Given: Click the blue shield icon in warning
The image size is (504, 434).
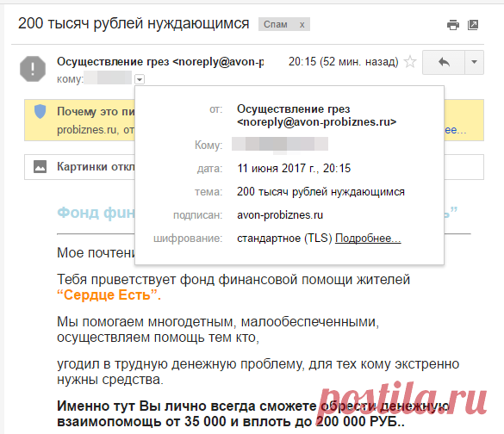Looking at the screenshot, I should click(x=40, y=111).
